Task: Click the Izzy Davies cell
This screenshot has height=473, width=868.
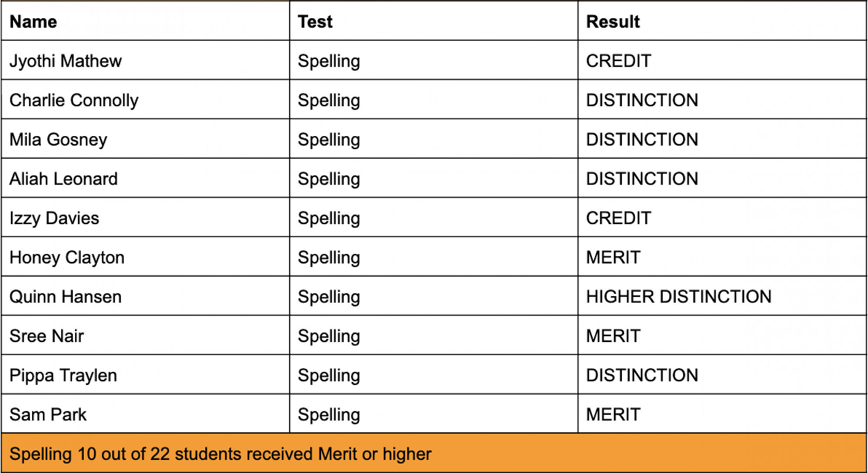Action: [54, 218]
